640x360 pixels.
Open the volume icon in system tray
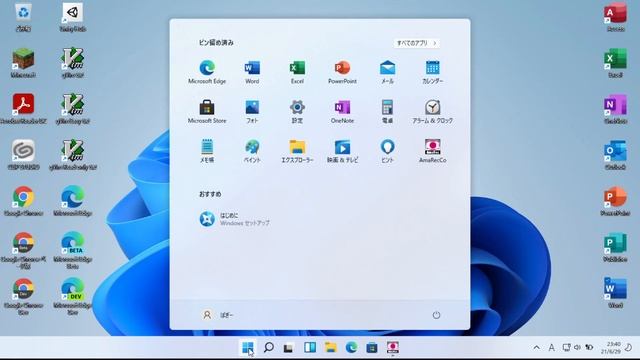point(577,348)
